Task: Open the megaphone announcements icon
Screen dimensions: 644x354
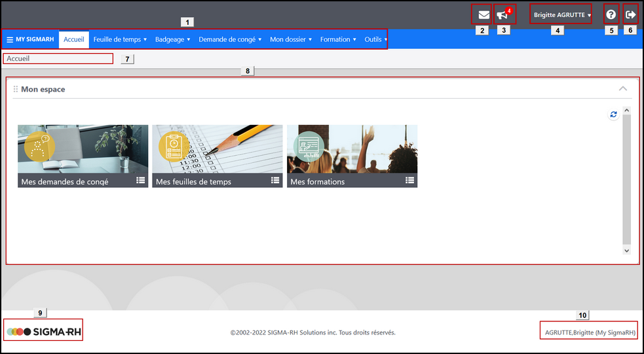Action: 502,15
